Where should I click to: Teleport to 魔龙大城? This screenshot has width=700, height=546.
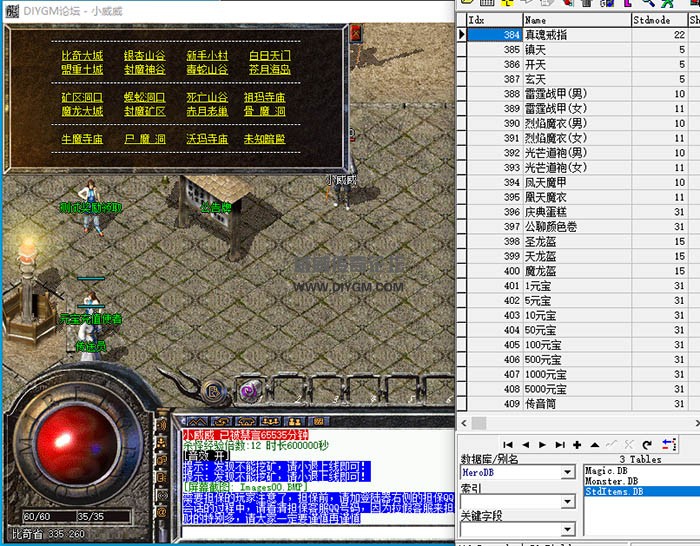[x=83, y=111]
